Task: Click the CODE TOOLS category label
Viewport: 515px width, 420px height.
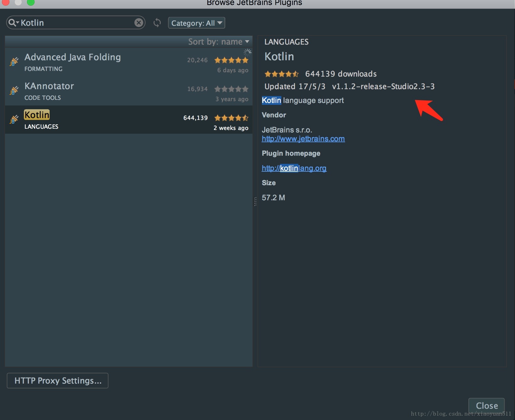Action: (x=43, y=98)
